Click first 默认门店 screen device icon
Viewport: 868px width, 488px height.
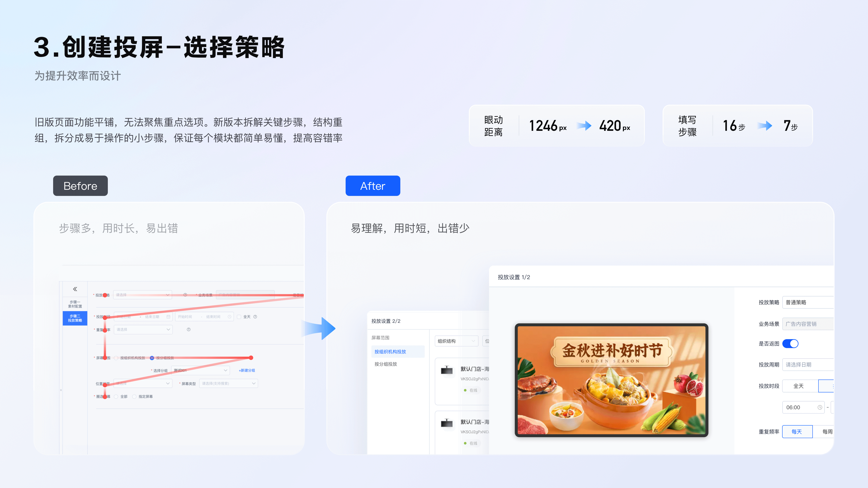click(x=447, y=370)
